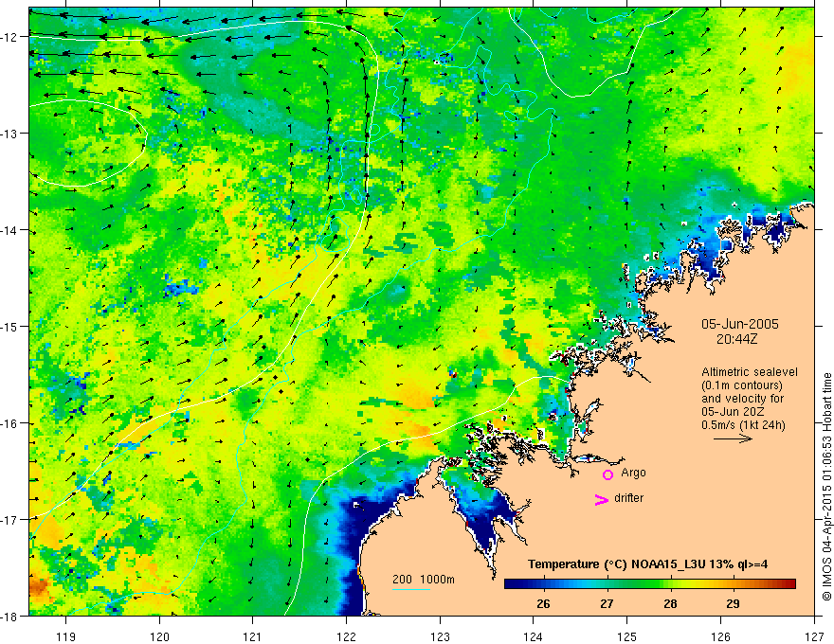Click the 05-Jun 20Z caption line
This screenshot has width=834, height=644.
[x=732, y=412]
